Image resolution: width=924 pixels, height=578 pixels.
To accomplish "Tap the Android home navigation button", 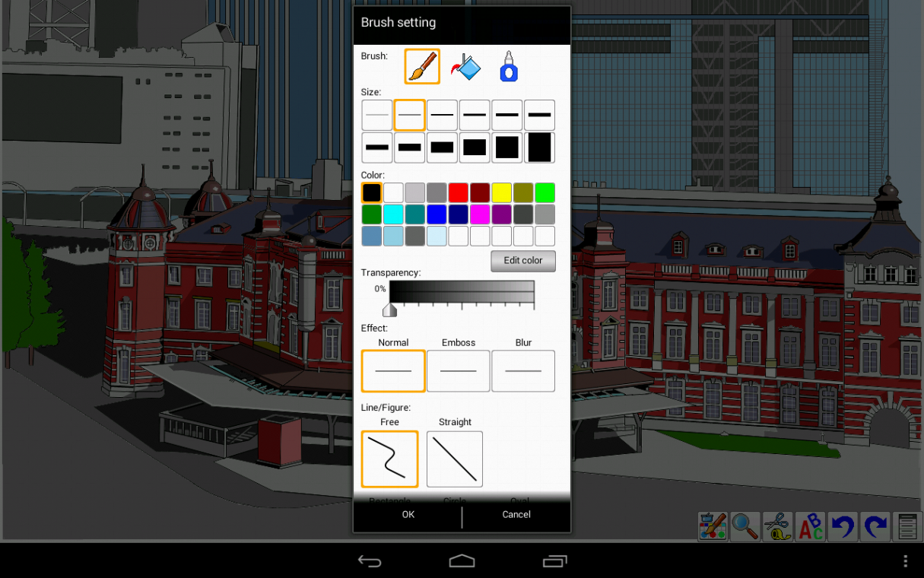I will point(462,561).
